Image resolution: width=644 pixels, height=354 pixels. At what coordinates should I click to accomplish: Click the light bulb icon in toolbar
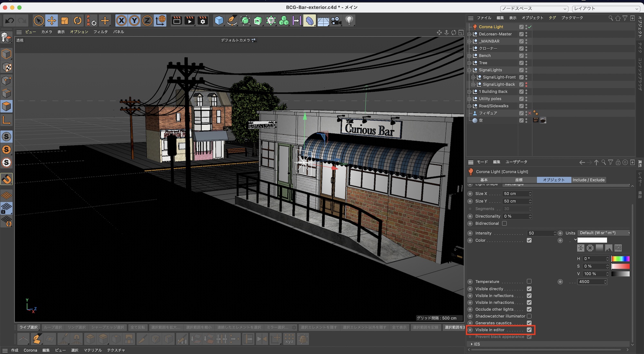click(x=349, y=21)
